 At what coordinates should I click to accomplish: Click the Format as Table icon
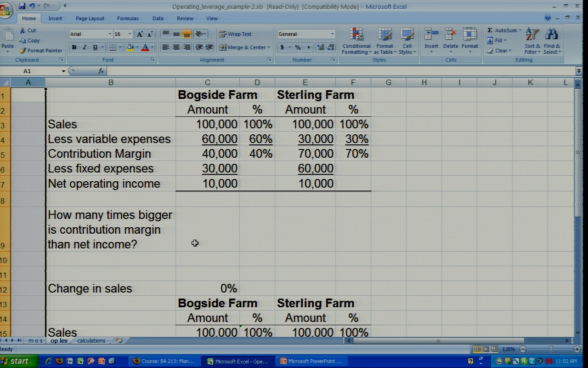click(384, 41)
